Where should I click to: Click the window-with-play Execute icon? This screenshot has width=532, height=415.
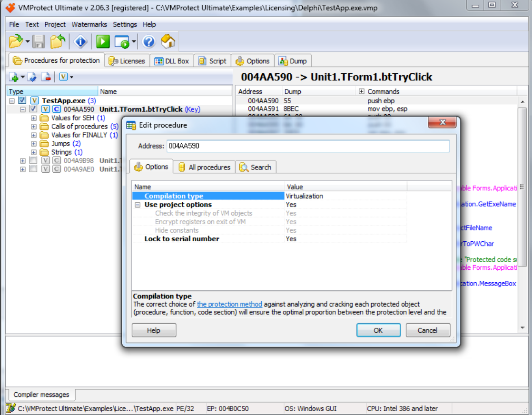(x=122, y=41)
